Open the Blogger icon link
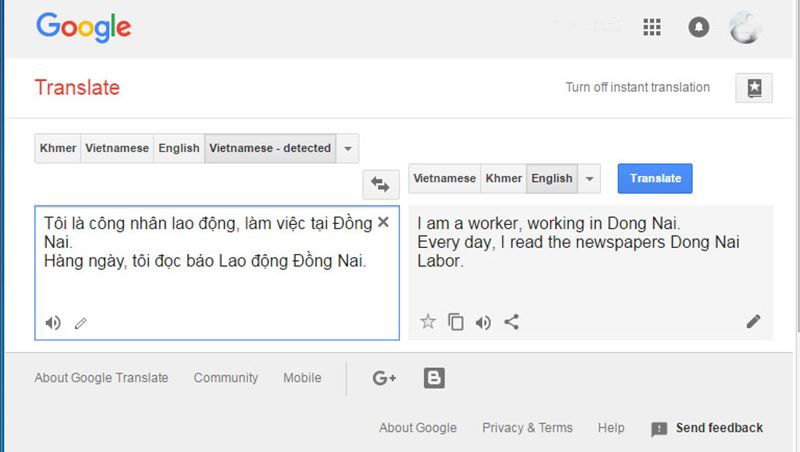The image size is (800, 452). (x=434, y=378)
